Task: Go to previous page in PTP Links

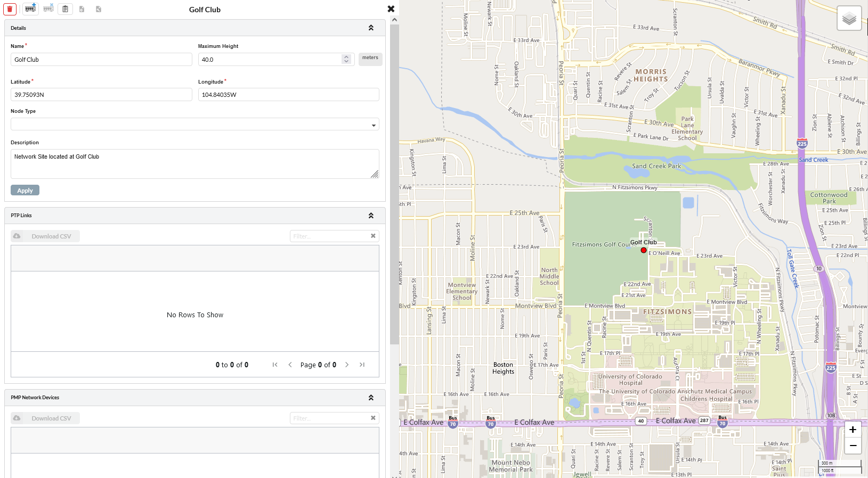Action: pyautogui.click(x=290, y=365)
